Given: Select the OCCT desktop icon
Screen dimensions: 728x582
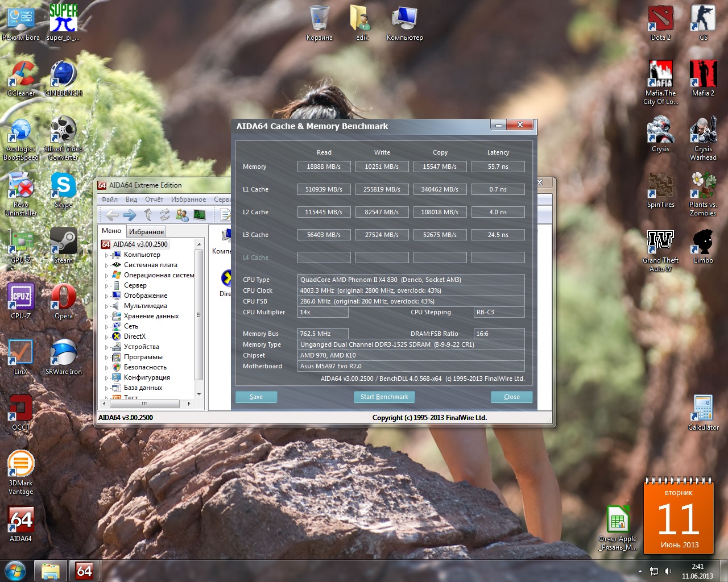Looking at the screenshot, I should [21, 413].
